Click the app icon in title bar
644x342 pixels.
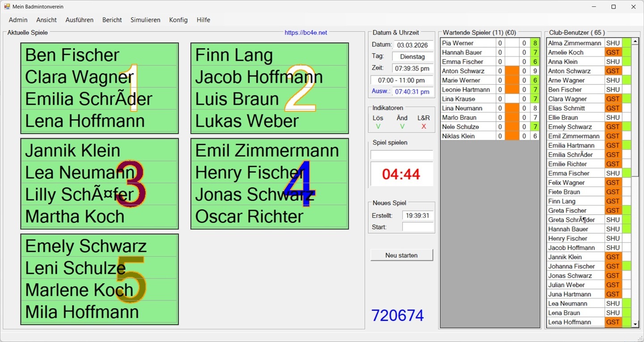[x=7, y=7]
